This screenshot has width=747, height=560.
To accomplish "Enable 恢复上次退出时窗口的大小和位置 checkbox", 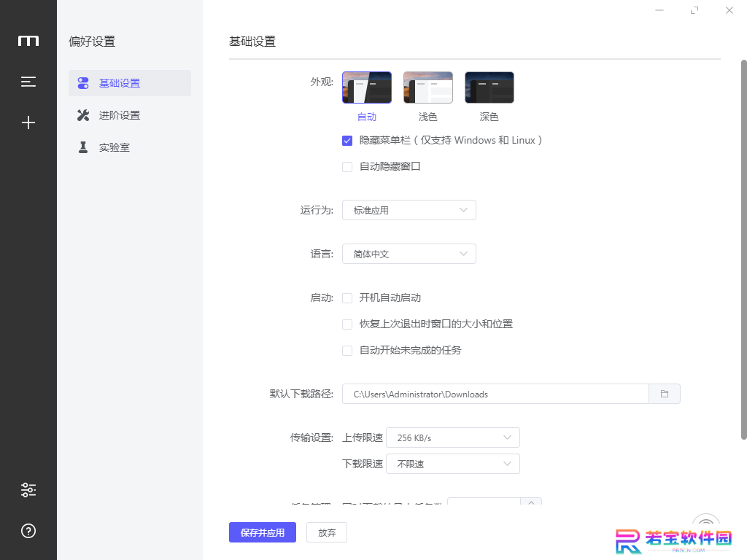I will [x=347, y=324].
